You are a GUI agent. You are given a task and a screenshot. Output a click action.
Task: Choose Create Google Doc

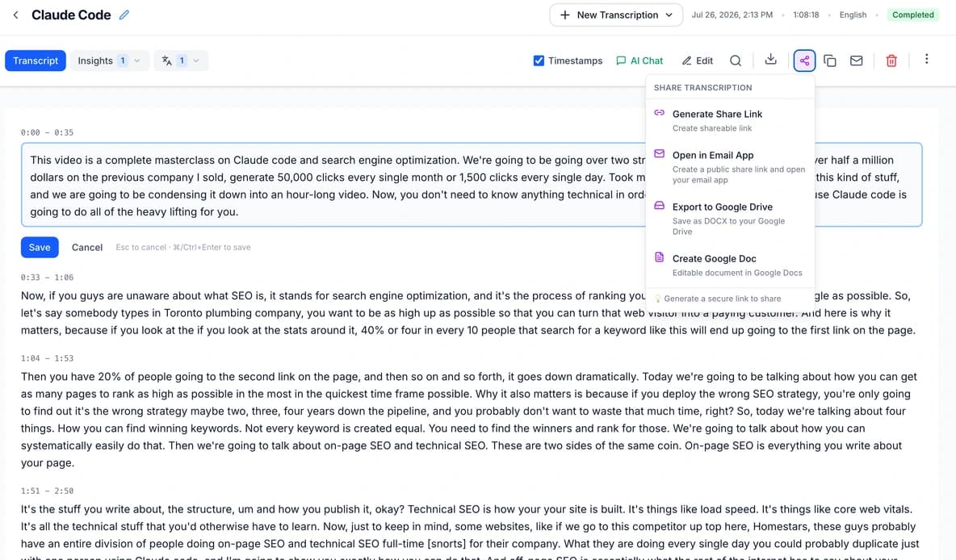(x=730, y=265)
